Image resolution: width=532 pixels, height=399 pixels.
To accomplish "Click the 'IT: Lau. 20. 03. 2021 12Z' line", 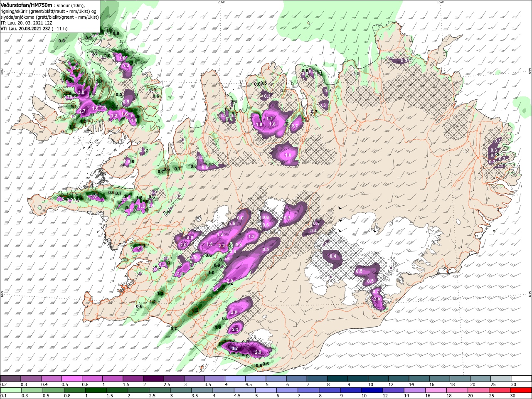I will click(26, 23).
